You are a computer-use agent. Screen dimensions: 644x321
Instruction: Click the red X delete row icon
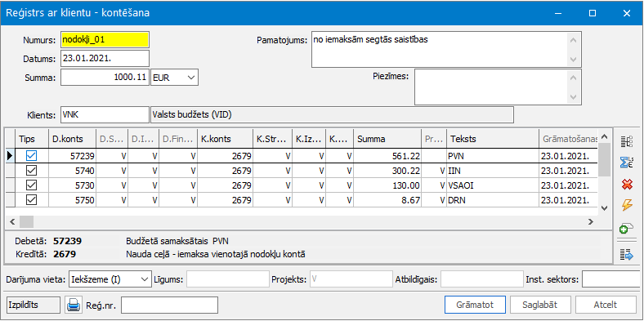tap(627, 185)
